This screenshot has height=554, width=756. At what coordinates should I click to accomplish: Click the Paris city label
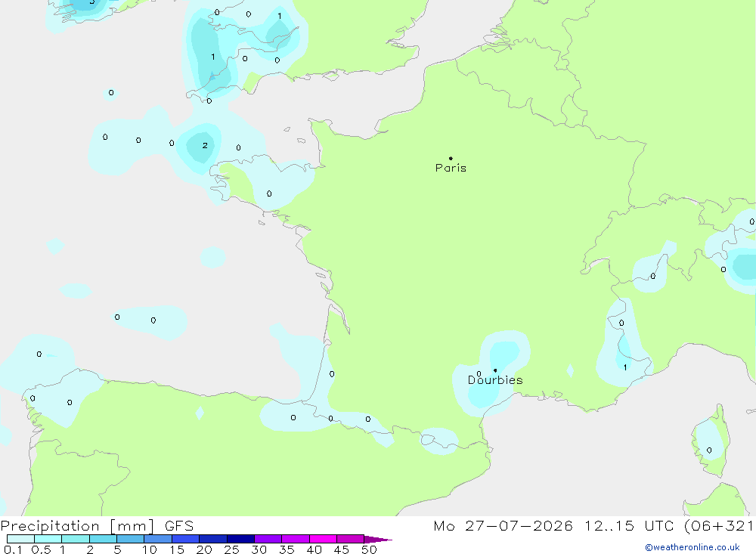tap(451, 169)
